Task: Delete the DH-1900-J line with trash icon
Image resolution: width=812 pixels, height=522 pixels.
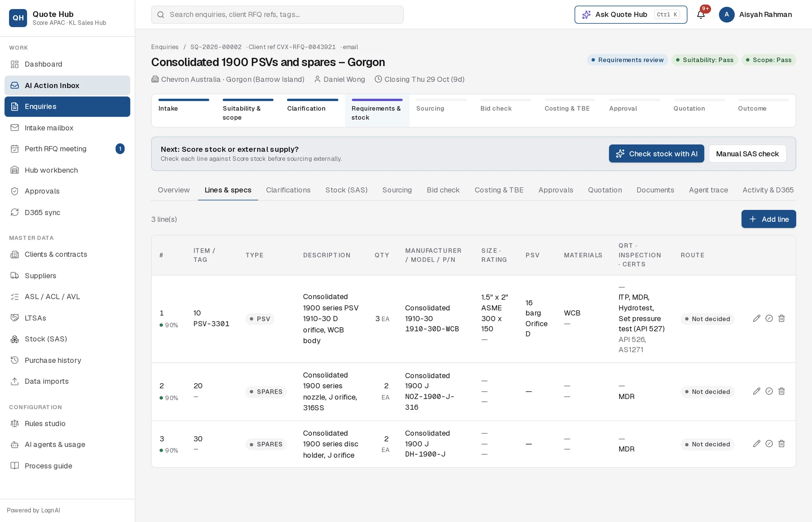Action: pyautogui.click(x=782, y=444)
